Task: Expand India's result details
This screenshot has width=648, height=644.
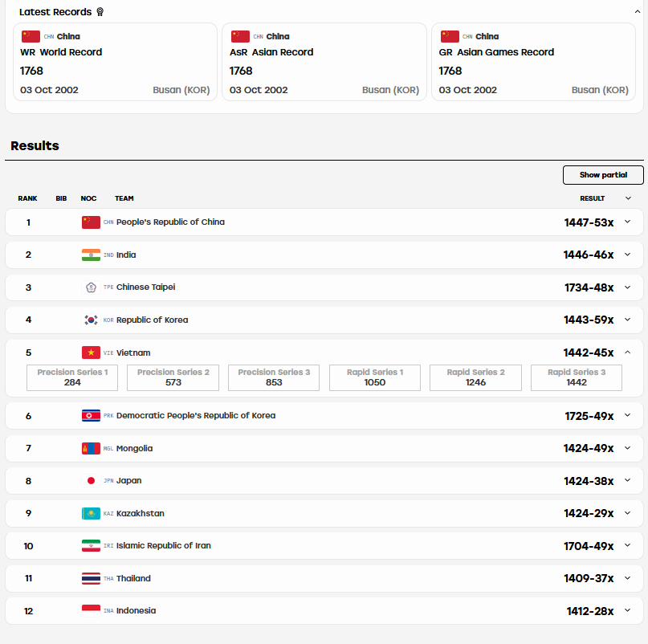Action: [x=627, y=255]
